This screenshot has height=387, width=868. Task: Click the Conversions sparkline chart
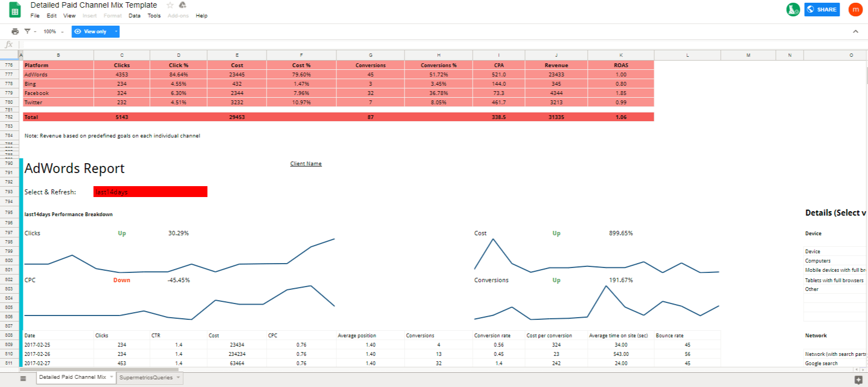(596, 303)
